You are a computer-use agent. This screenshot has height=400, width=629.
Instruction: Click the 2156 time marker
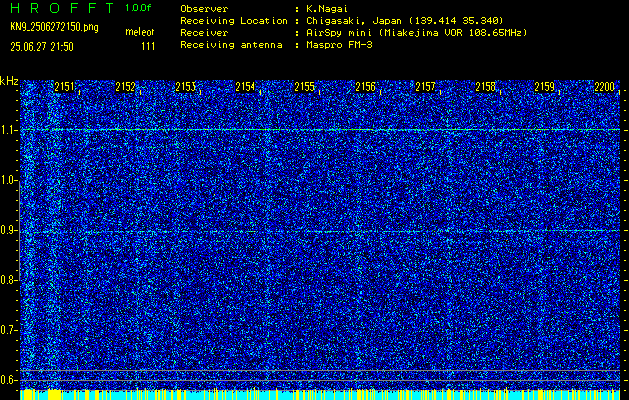click(365, 87)
